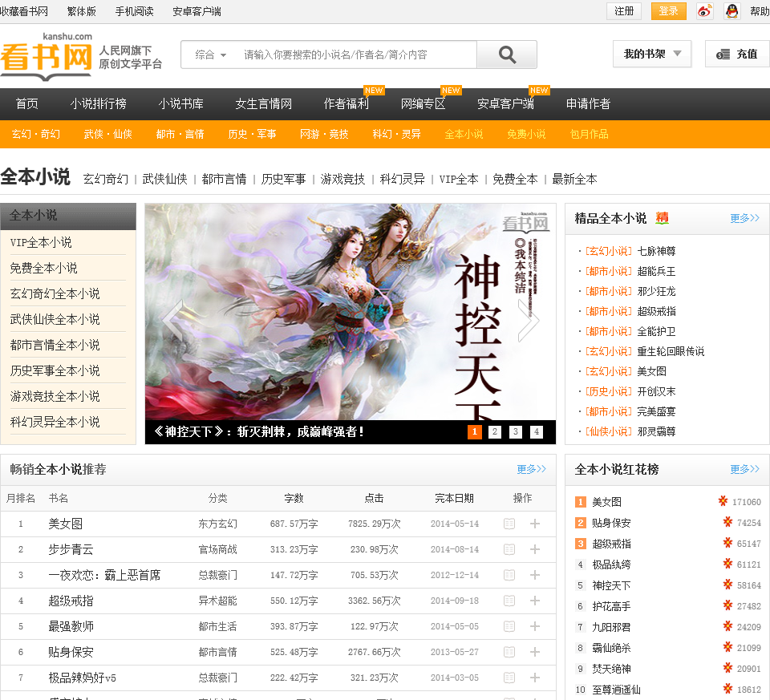The image size is (770, 700).
Task: Click the 精 badge icon
Action: pyautogui.click(x=662, y=218)
